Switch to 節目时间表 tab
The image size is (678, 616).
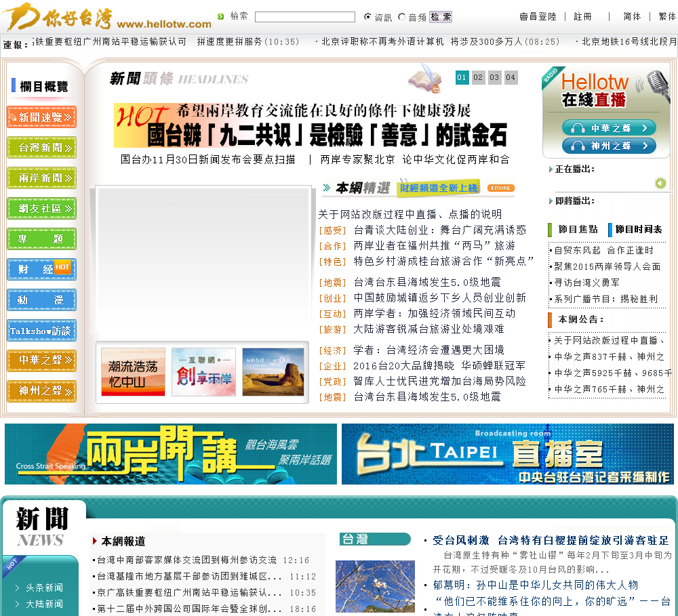click(x=638, y=230)
